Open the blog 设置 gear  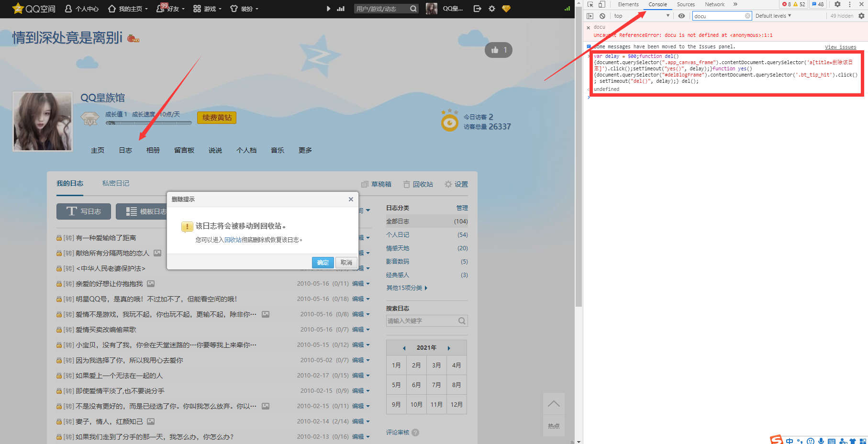[456, 184]
